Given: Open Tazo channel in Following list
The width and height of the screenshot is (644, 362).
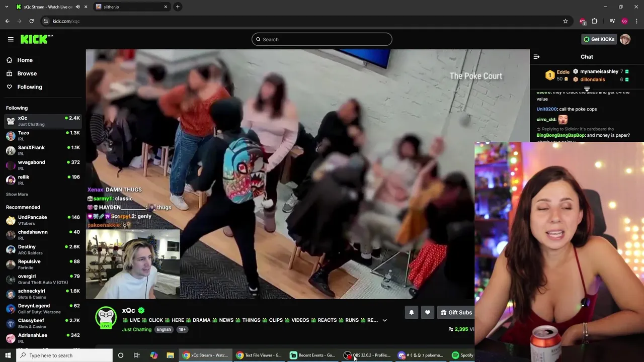Looking at the screenshot, I should pos(43,136).
